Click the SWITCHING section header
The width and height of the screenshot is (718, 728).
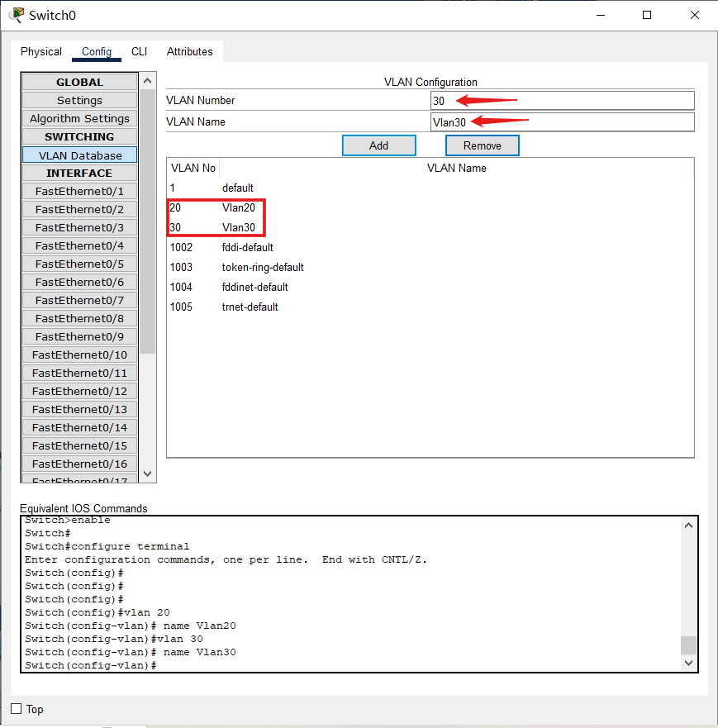coord(79,136)
